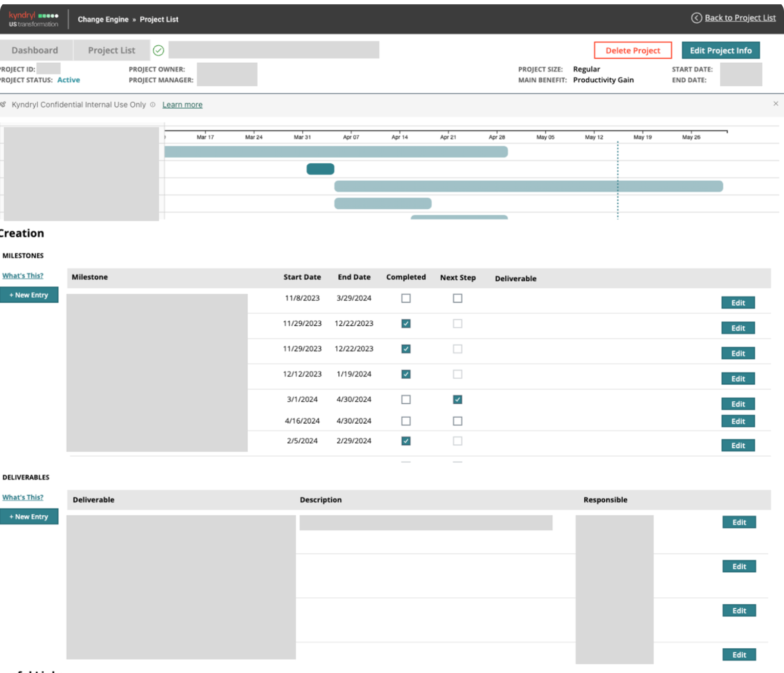784x673 pixels.
Task: Dismiss the Kyndryl Confidential banner
Action: click(776, 104)
